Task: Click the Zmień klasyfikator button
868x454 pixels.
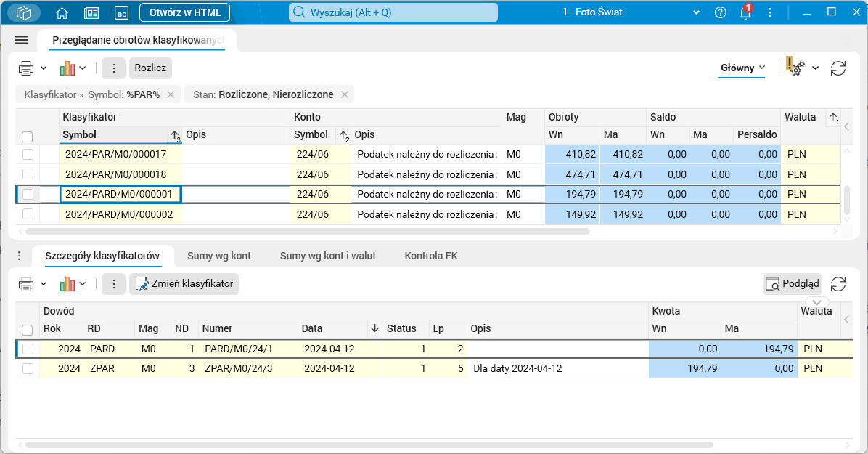Action: pyautogui.click(x=184, y=284)
